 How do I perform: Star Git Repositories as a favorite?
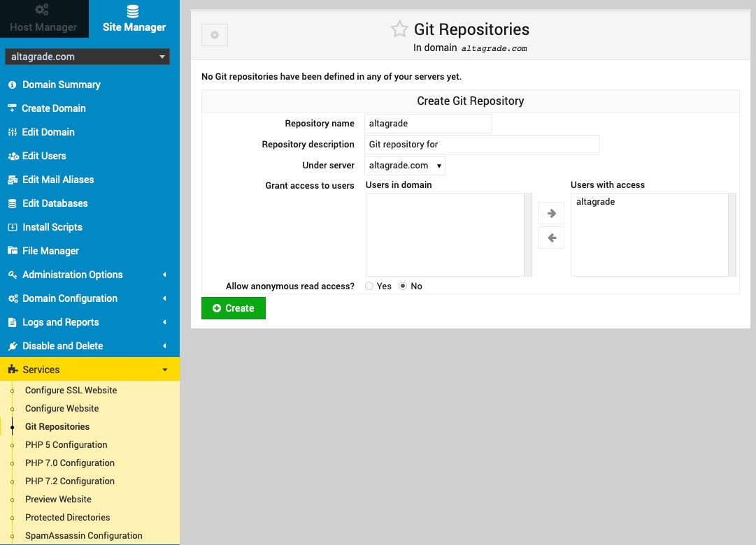point(399,29)
